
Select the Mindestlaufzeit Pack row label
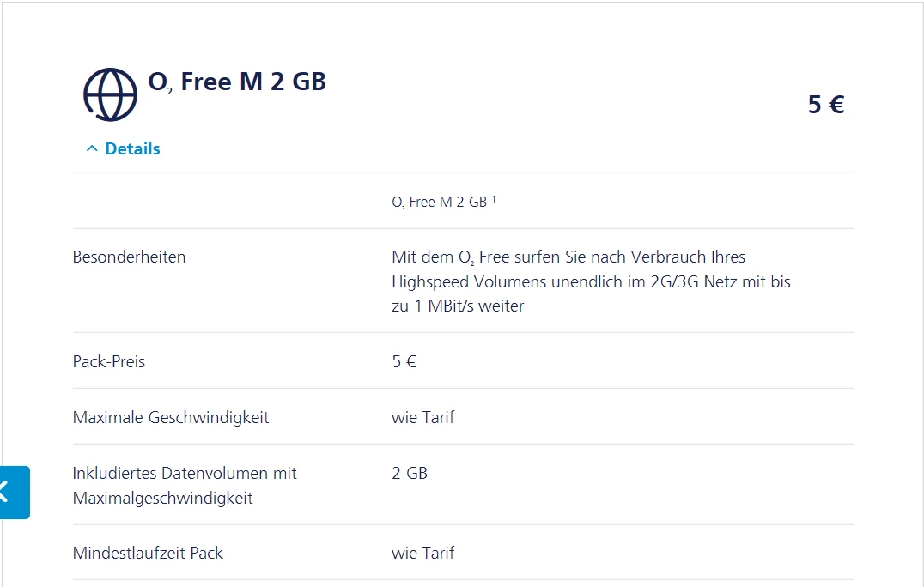pos(148,553)
